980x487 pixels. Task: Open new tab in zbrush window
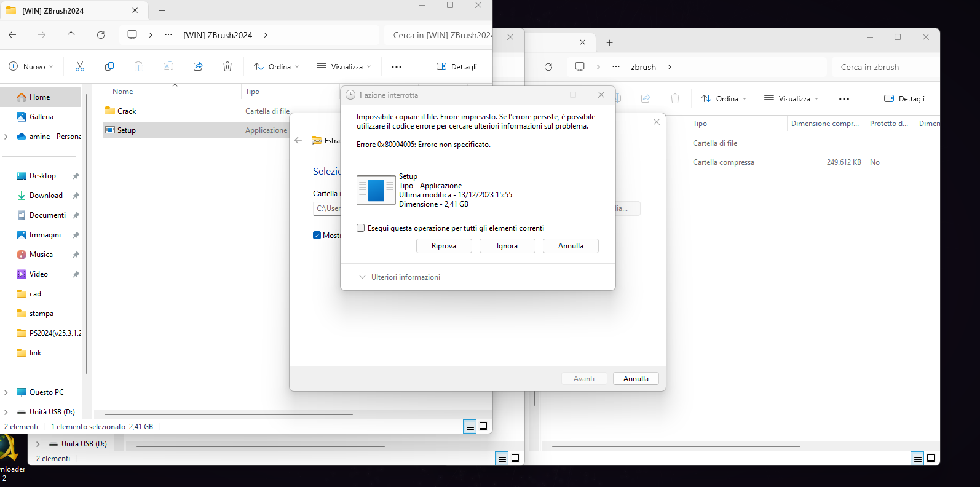tap(610, 42)
